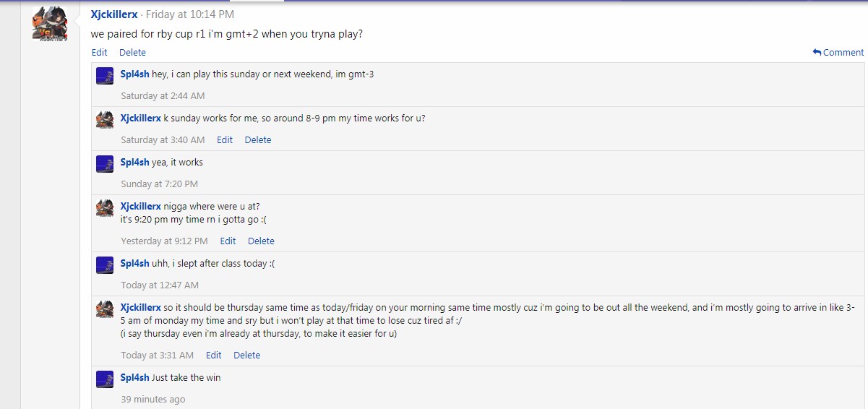868x409 pixels.
Task: Edit the comment posted Yesterday at 9:12 PM
Action: click(228, 241)
